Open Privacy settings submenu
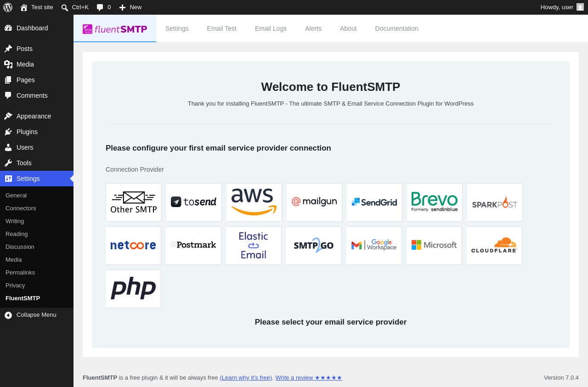Screen dimensions: 588x387 [x=37, y=285]
